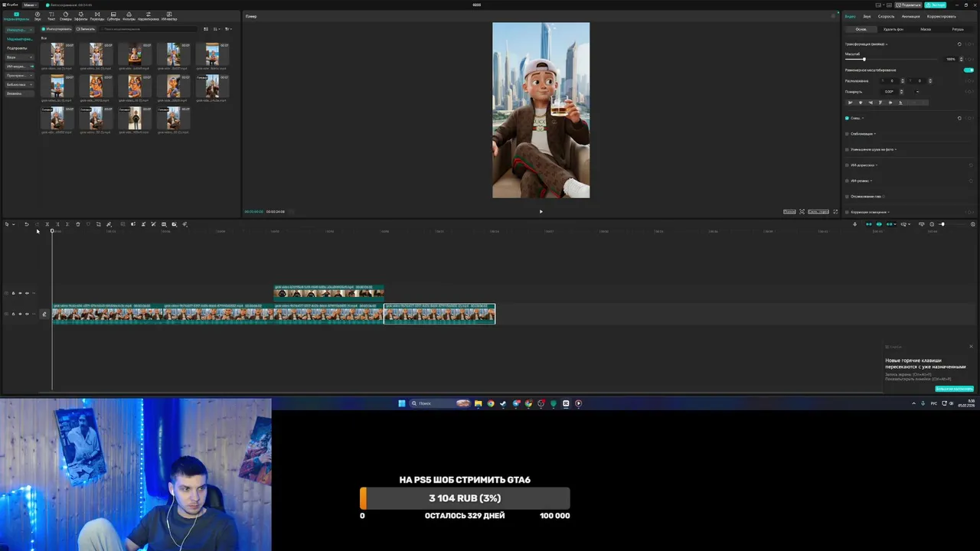Enable photo noise reduction checkbox
This screenshot has width=980, height=551.
click(847, 149)
